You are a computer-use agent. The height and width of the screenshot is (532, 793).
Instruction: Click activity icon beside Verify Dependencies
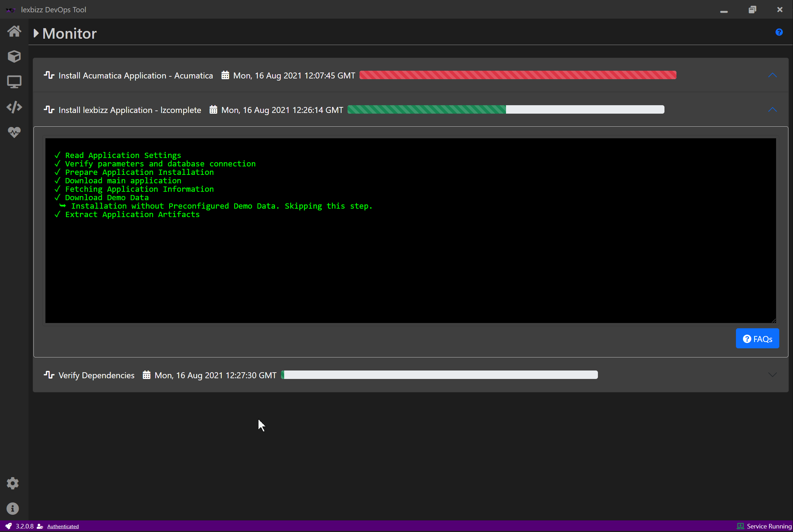pos(49,375)
